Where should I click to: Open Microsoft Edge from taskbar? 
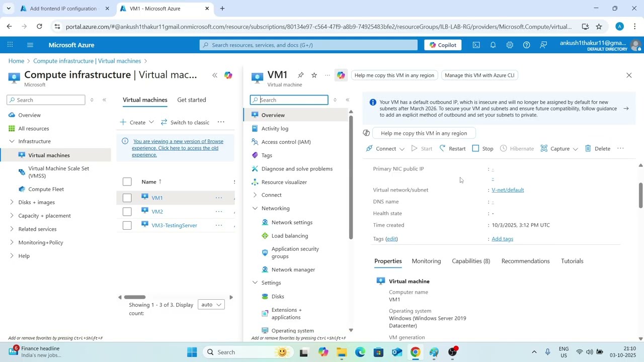(360, 352)
